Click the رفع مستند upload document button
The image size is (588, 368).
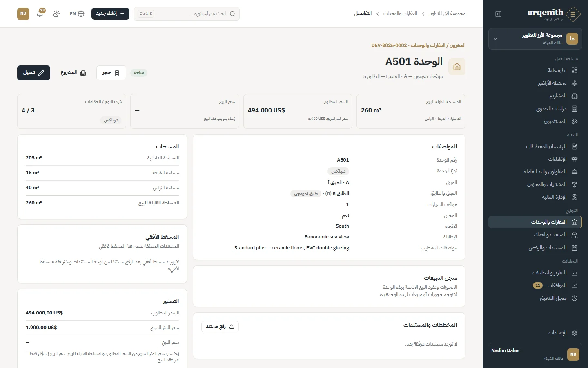220,327
